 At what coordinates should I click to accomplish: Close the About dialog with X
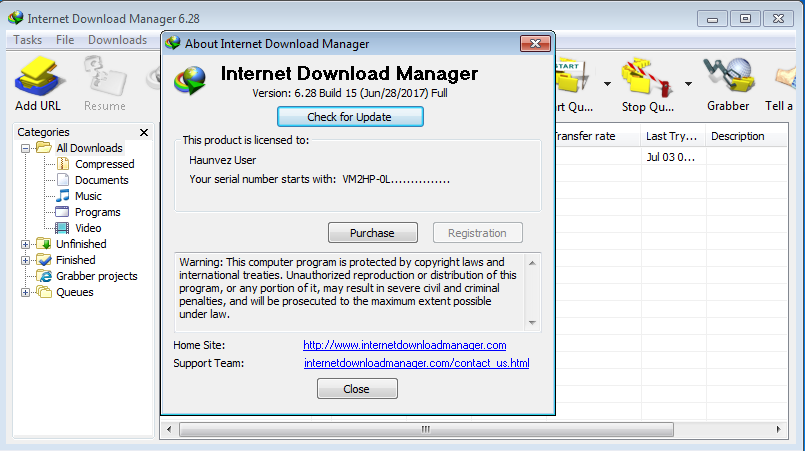[x=535, y=44]
